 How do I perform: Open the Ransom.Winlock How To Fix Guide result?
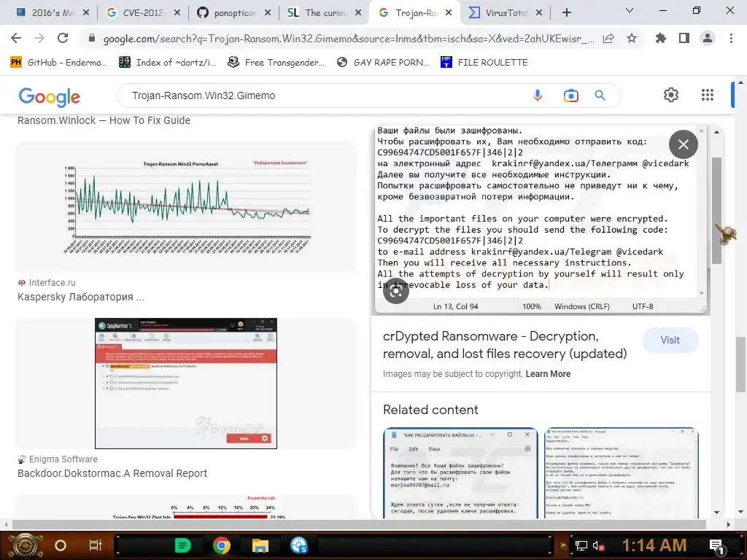click(104, 120)
